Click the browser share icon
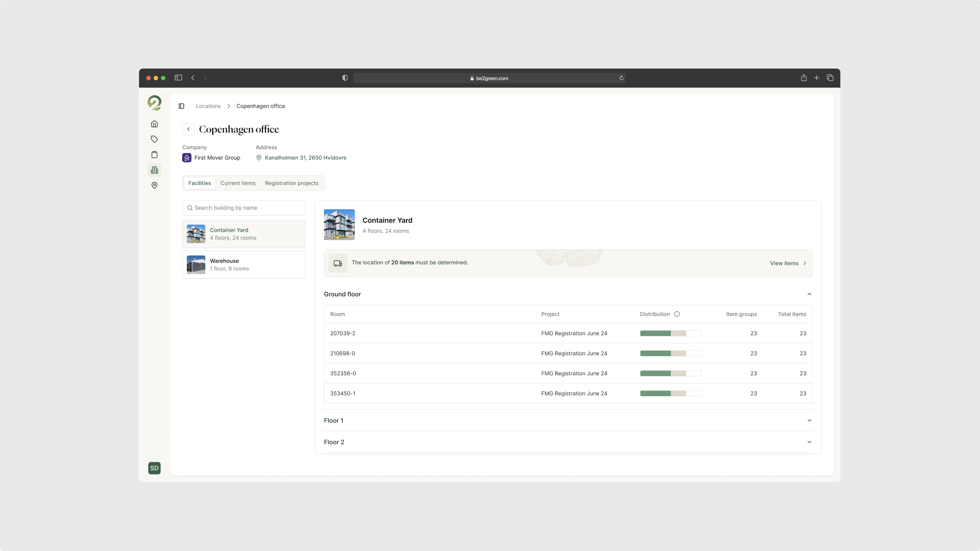The width and height of the screenshot is (980, 551). [x=804, y=78]
